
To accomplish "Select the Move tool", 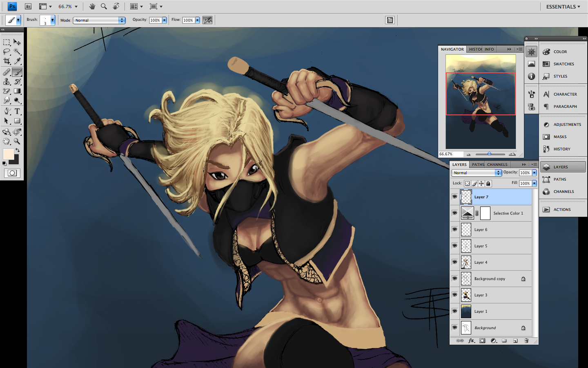I will click(x=17, y=42).
